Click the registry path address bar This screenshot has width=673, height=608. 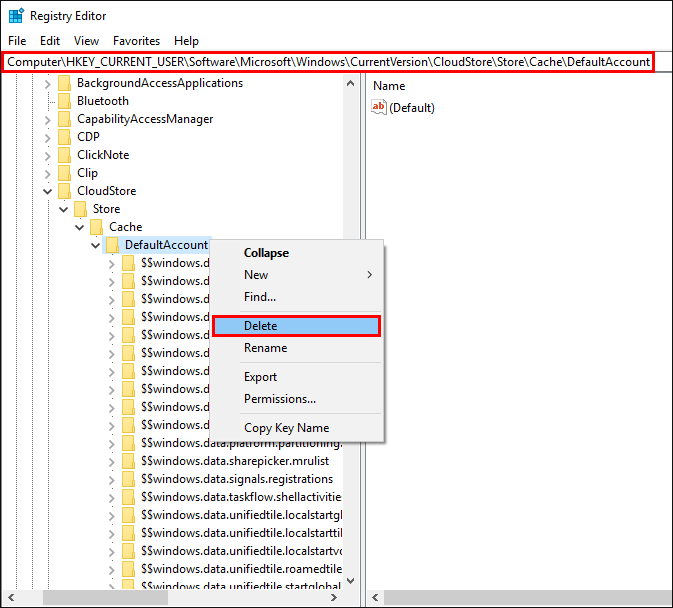pyautogui.click(x=328, y=62)
